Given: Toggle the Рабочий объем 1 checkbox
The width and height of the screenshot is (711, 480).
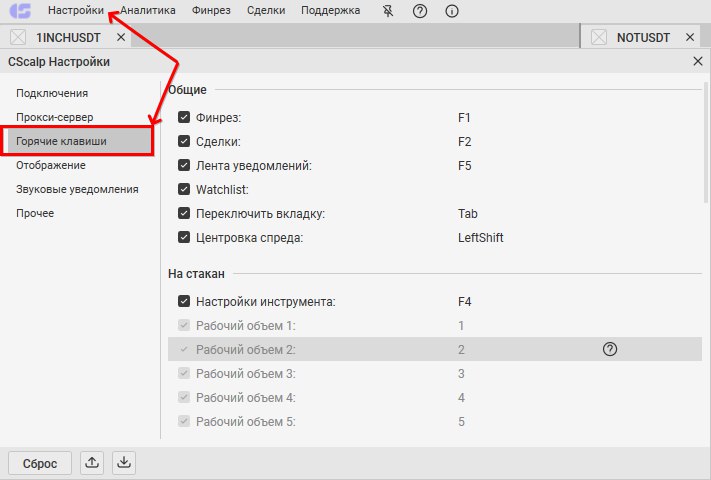Looking at the screenshot, I should click(x=184, y=325).
